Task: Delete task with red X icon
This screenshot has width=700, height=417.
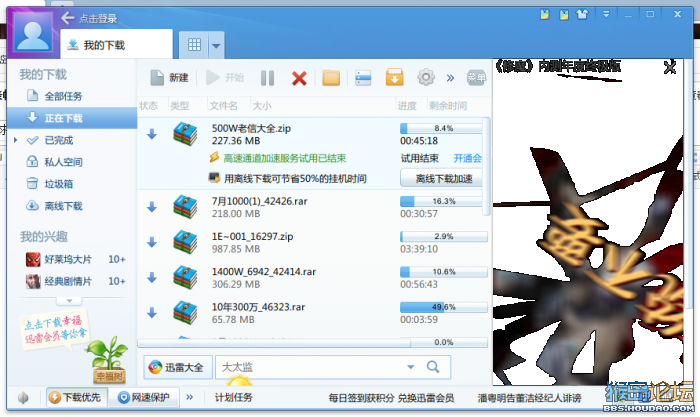Action: (x=299, y=79)
